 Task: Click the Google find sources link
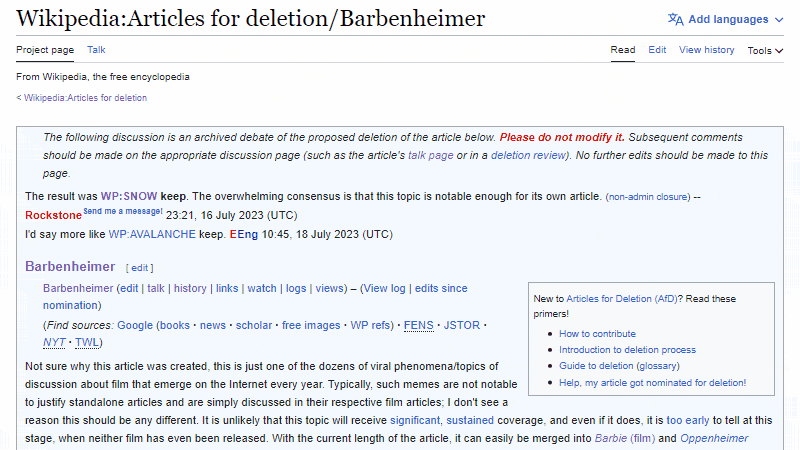[x=135, y=325]
